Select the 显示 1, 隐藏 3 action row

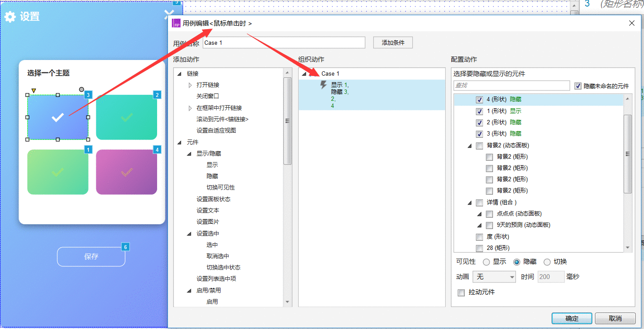pos(372,95)
